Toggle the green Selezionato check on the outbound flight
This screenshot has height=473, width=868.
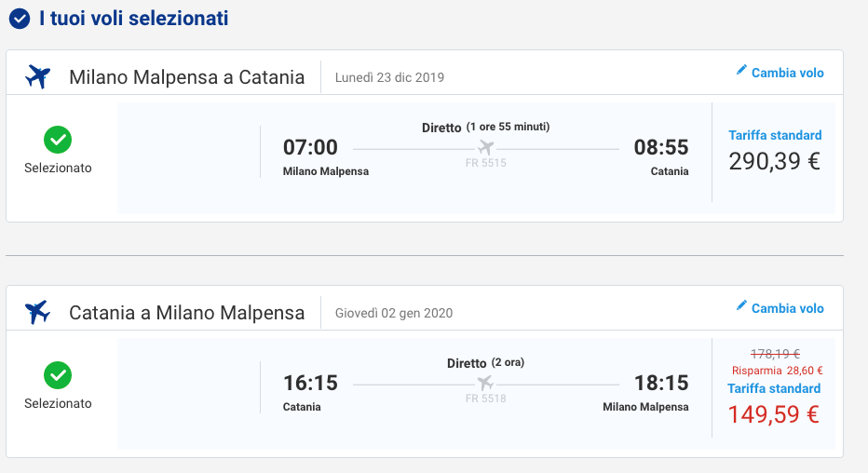coord(58,140)
